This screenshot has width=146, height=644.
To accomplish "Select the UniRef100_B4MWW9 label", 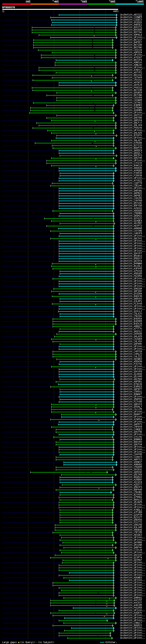I will (131, 263).
